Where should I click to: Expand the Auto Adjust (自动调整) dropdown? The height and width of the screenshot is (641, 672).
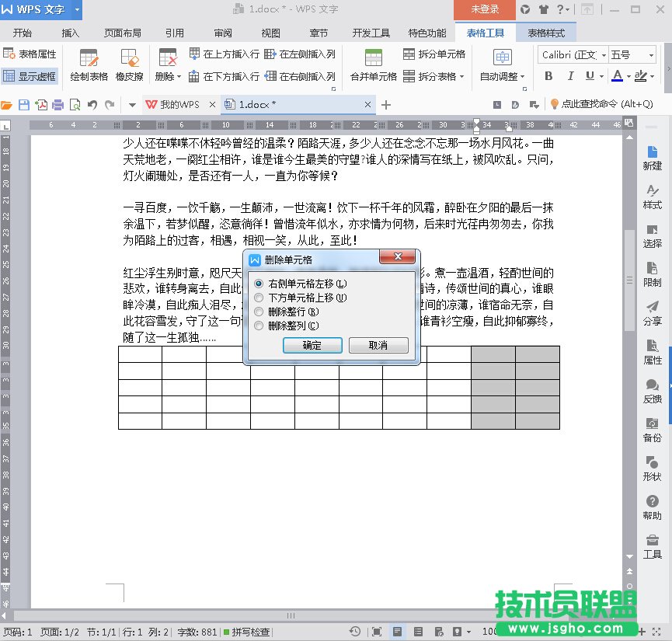tap(503, 77)
